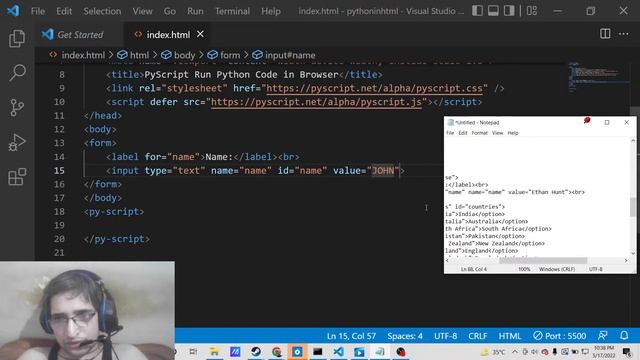The width and height of the screenshot is (640, 360).
Task: Click inside the Notepad text area
Action: pyautogui.click(x=537, y=198)
